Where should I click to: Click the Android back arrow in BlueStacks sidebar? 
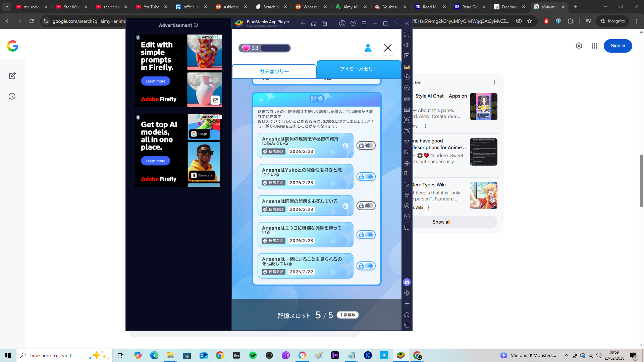coord(407,304)
